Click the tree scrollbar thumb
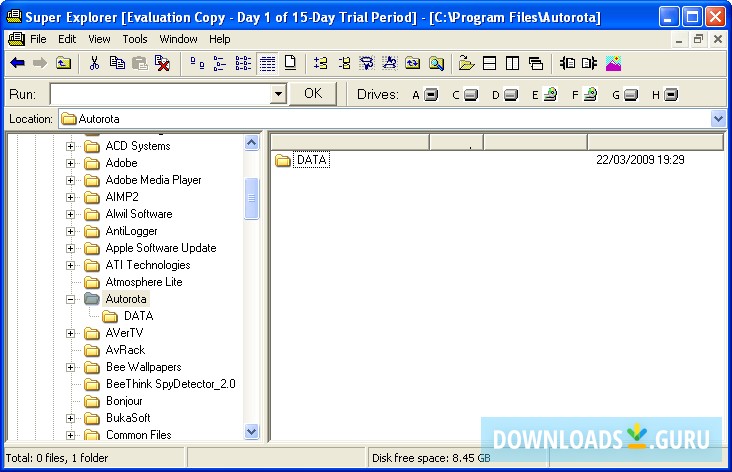The width and height of the screenshot is (732, 472). [x=251, y=198]
